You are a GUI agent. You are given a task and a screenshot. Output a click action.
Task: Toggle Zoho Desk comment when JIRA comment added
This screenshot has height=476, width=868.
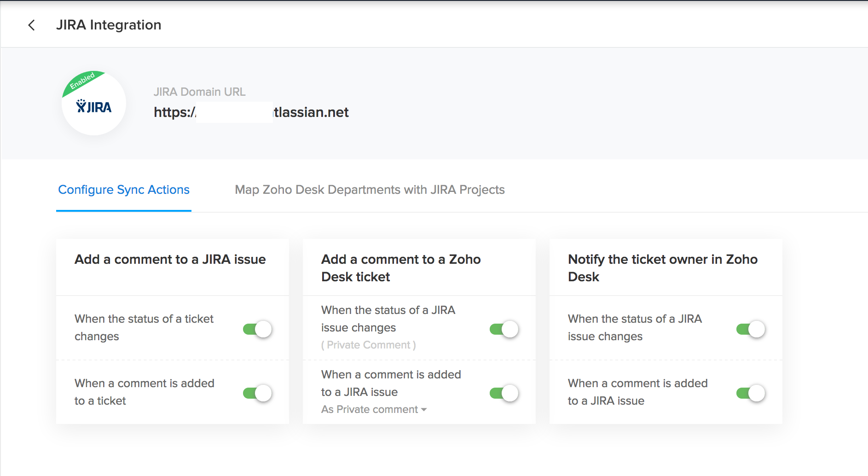click(504, 393)
